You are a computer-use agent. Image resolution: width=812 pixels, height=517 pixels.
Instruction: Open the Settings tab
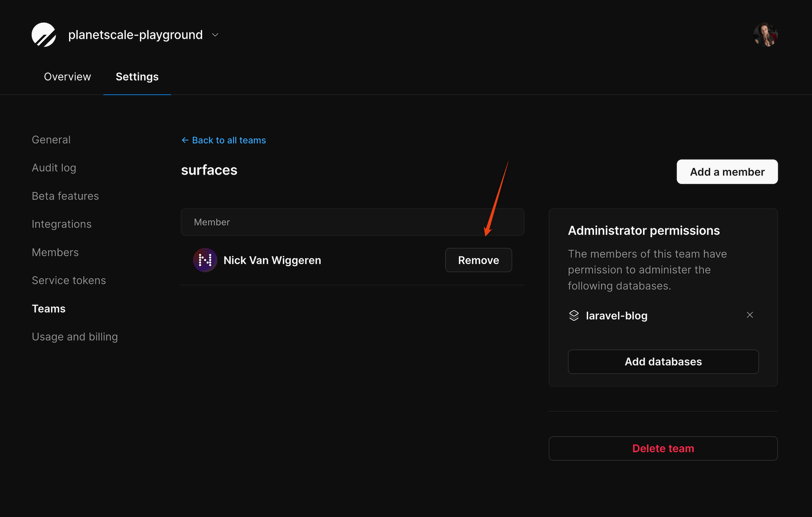pos(137,77)
